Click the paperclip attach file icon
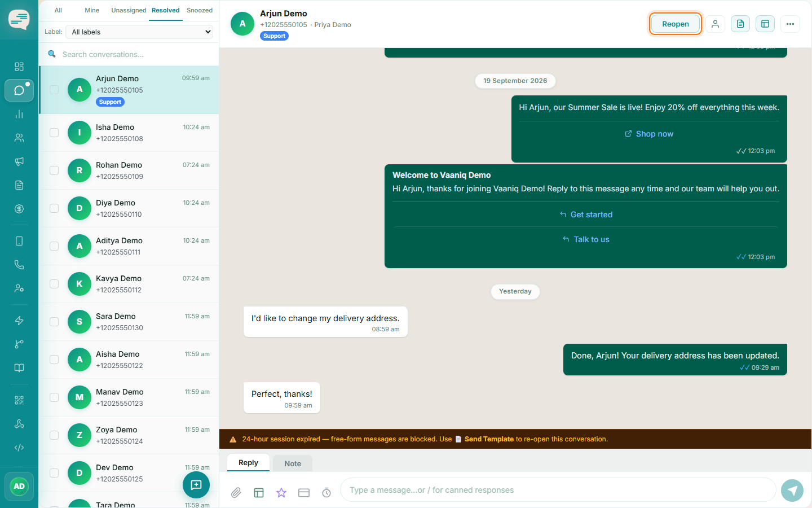812x508 pixels. click(x=236, y=493)
